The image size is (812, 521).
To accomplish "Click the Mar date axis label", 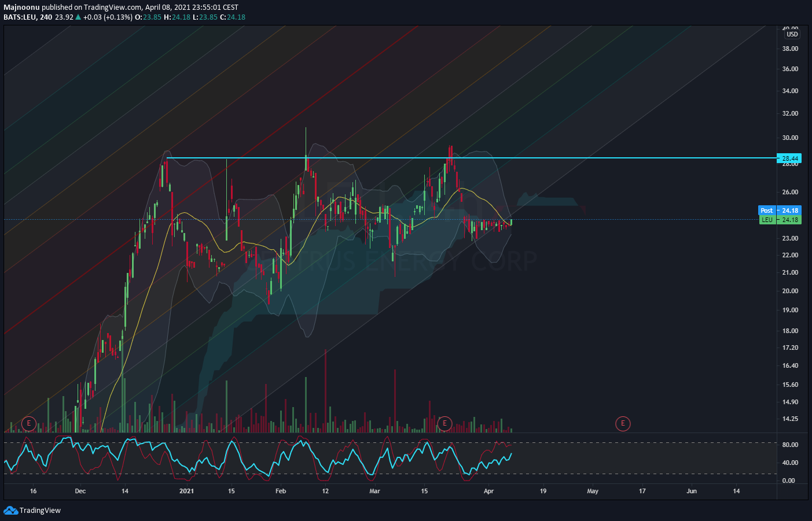I will (374, 491).
